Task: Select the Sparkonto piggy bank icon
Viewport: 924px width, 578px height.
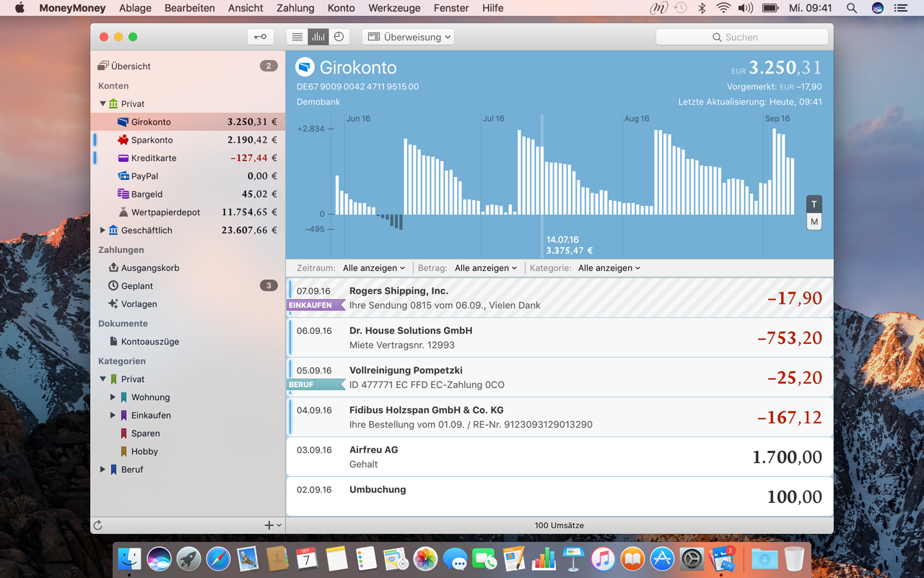Action: (123, 140)
